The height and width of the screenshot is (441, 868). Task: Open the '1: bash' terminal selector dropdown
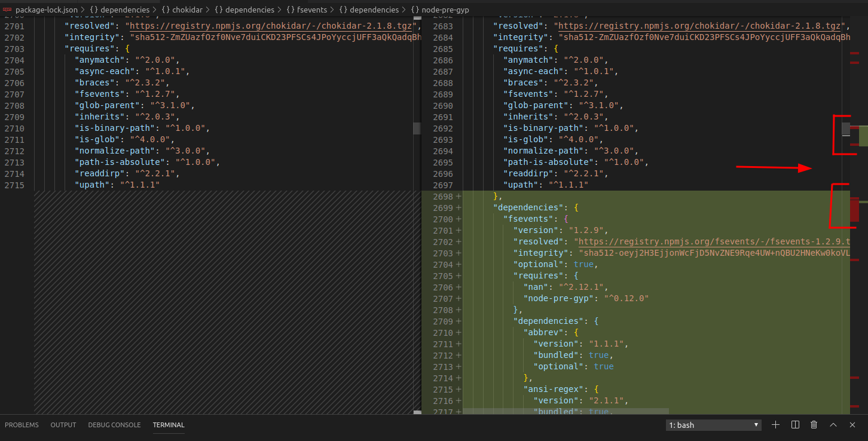point(714,425)
